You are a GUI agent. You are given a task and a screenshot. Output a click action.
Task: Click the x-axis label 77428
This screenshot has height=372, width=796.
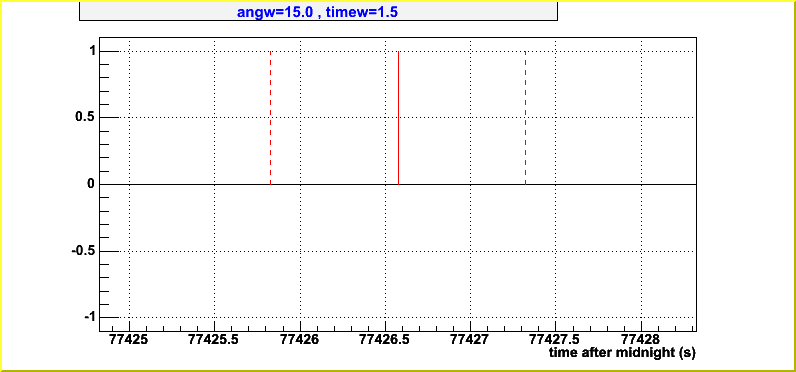(641, 339)
